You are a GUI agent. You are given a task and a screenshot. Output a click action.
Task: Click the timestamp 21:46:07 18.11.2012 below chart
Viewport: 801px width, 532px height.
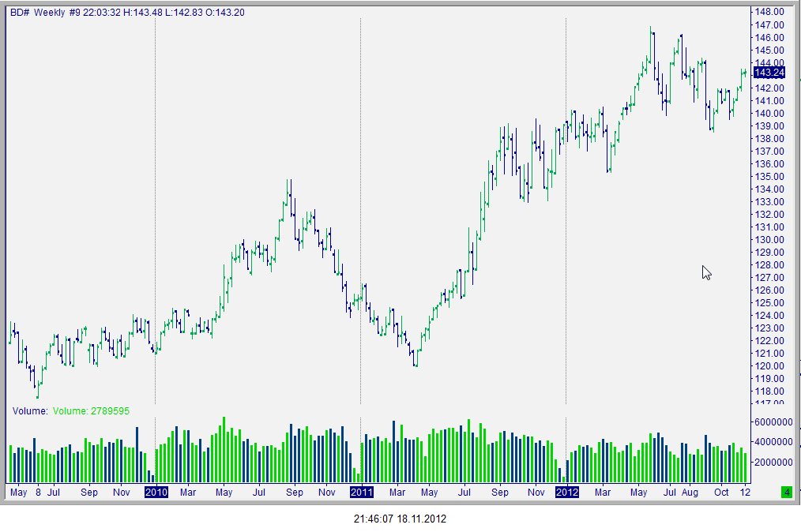[x=400, y=519]
